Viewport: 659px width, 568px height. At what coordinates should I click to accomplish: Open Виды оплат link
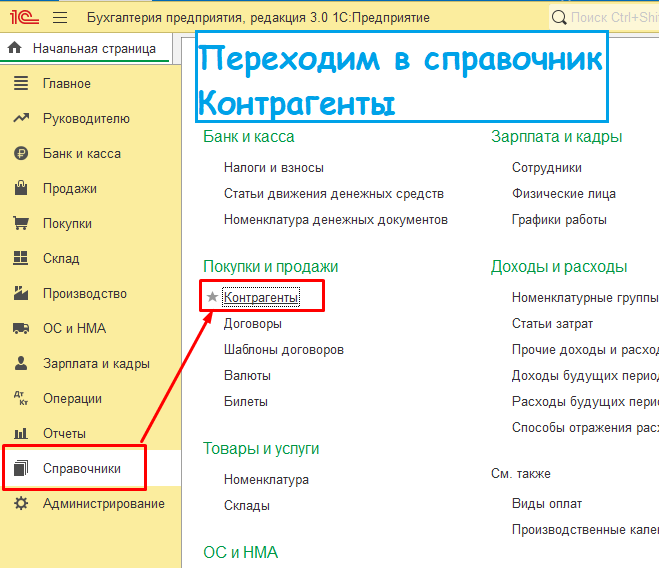547,504
